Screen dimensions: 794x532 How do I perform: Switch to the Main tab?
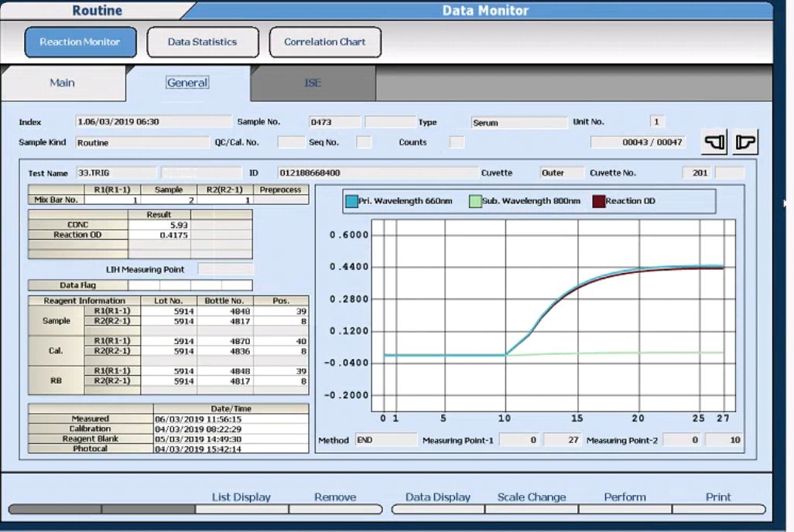tap(62, 83)
